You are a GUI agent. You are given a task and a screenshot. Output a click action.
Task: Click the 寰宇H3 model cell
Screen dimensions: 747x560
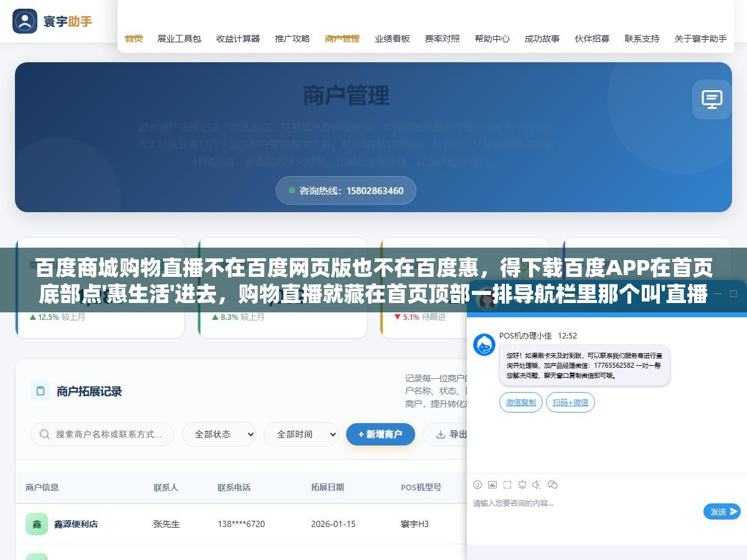coord(415,524)
